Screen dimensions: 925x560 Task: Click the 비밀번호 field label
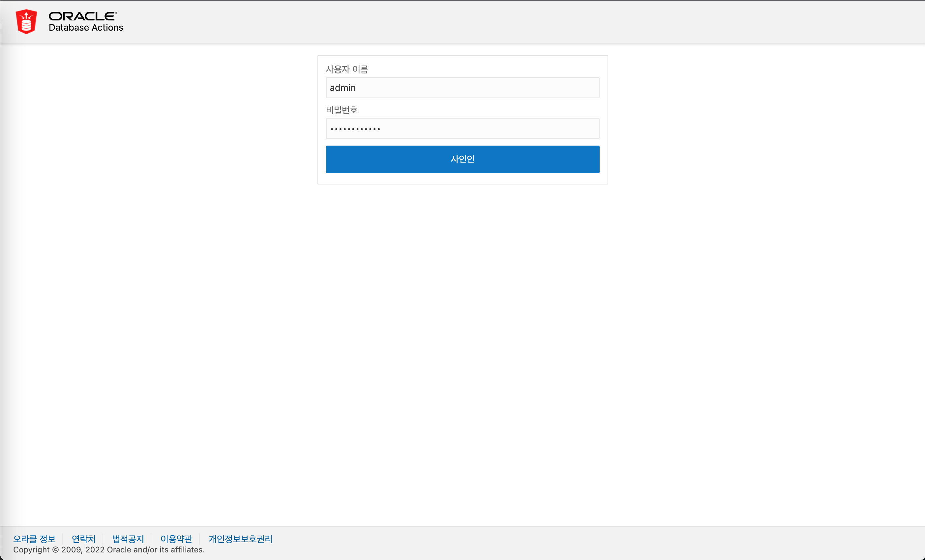click(342, 110)
